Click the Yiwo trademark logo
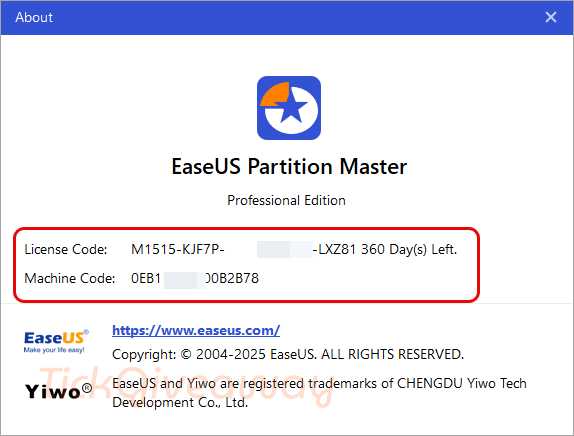Viewport: 574px width, 436px height. [x=58, y=391]
